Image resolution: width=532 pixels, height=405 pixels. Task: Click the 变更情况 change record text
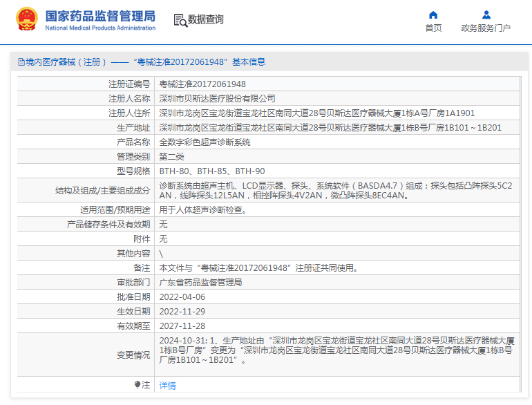coord(133,355)
